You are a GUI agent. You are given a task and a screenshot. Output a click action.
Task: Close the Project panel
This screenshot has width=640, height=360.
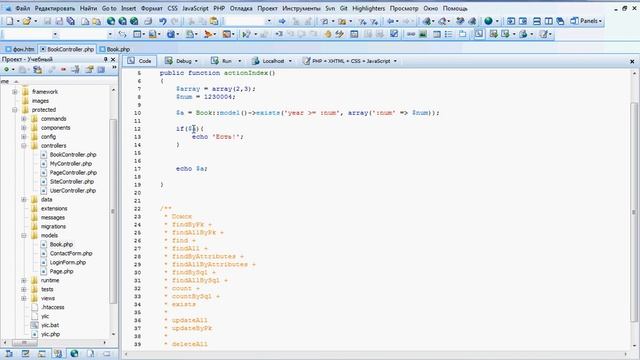pos(113,59)
